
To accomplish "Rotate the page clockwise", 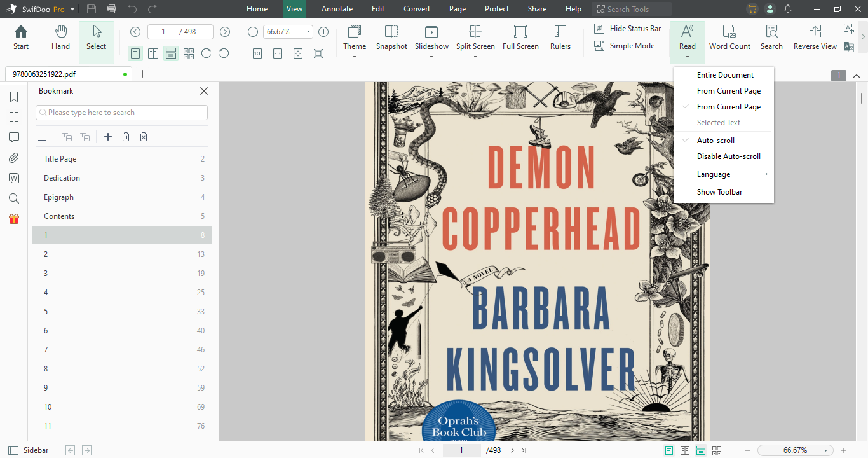I will click(x=206, y=53).
